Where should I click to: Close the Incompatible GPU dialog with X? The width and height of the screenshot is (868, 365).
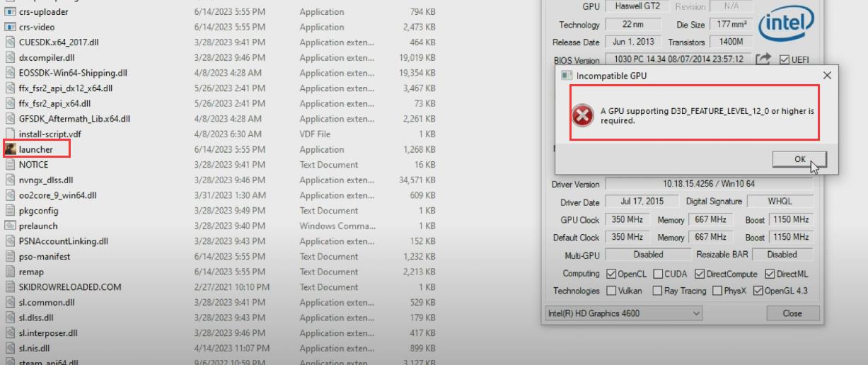827,75
